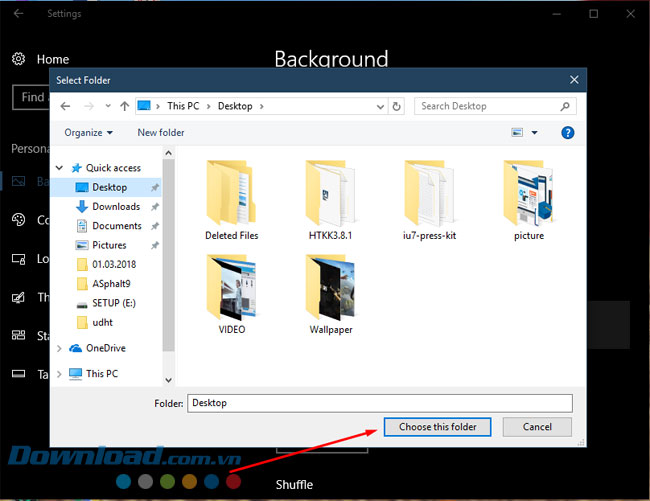Select This PC in the navigation pane
Image resolution: width=650 pixels, height=501 pixels.
[102, 374]
